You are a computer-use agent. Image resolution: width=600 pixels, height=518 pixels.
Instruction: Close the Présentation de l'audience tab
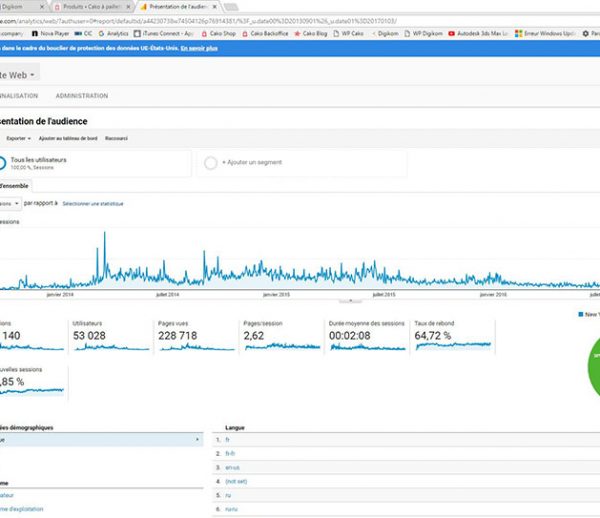[215, 7]
